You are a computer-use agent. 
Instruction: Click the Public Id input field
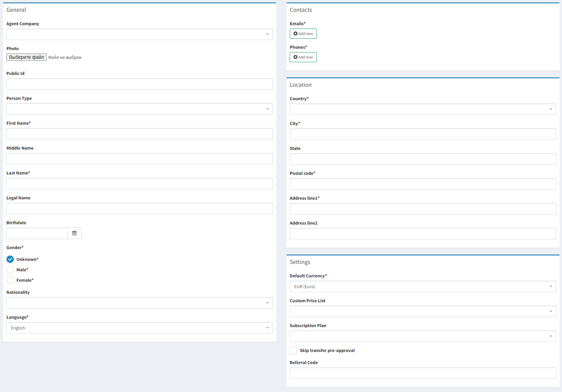(139, 84)
